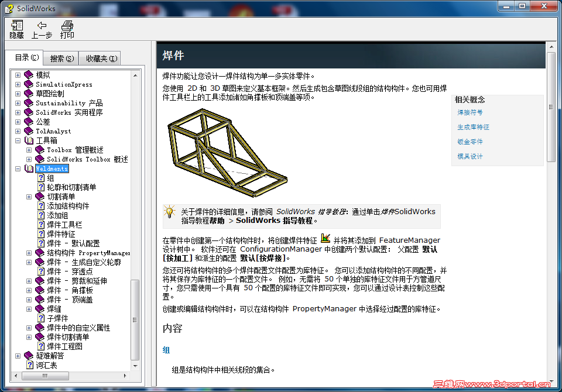The height and width of the screenshot is (392, 562).
Task: Click the page icon beside 词汇表
Action: 30,365
